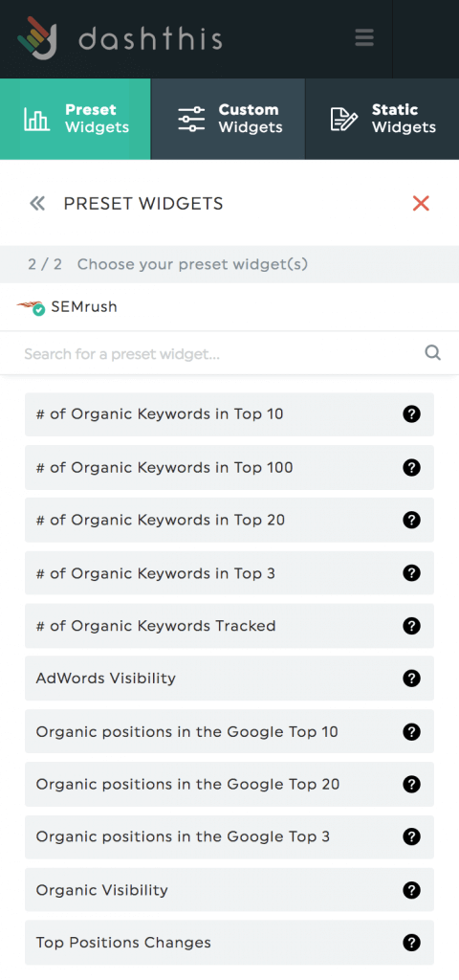Image resolution: width=459 pixels, height=980 pixels.
Task: Click the SEMrush integration label
Action: click(84, 307)
